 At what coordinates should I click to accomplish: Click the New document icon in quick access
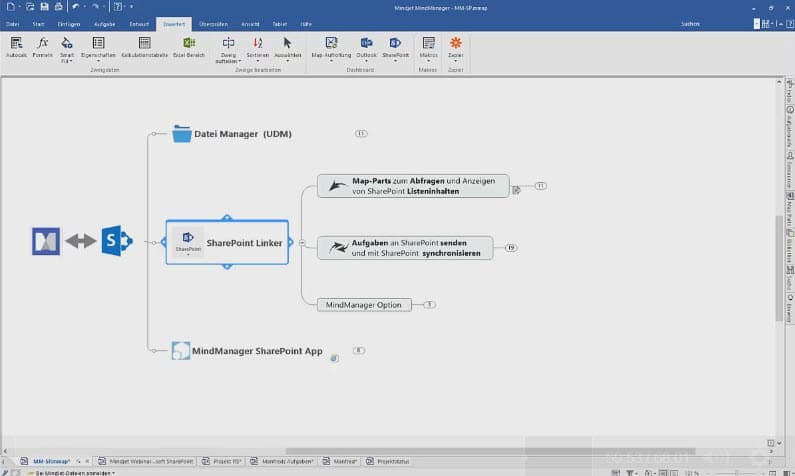tap(10, 7)
